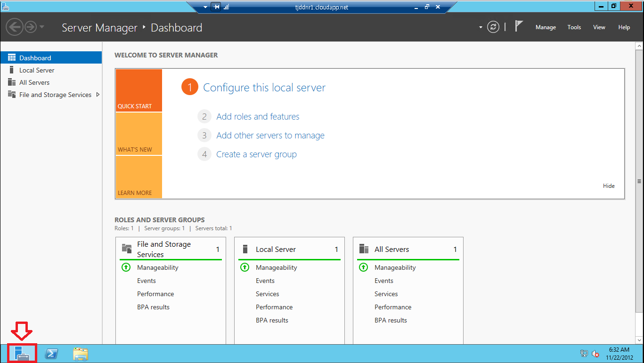Pin the remote desktop connection bar

pos(216,7)
